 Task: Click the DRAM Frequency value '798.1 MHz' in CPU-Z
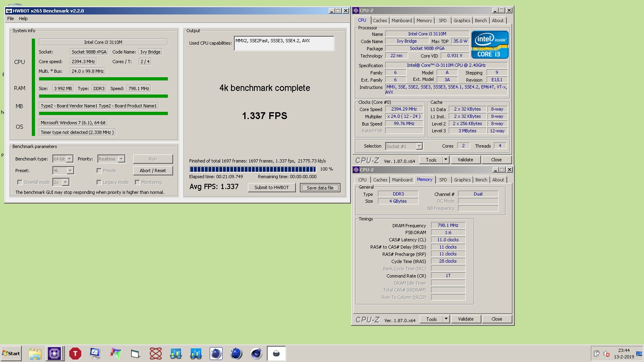448,225
